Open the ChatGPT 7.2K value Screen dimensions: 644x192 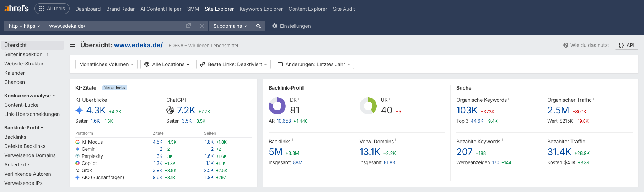tap(186, 110)
